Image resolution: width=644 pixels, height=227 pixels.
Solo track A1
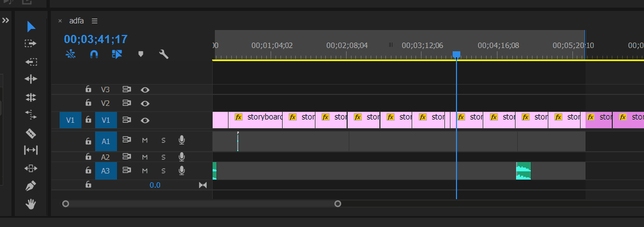[163, 141]
